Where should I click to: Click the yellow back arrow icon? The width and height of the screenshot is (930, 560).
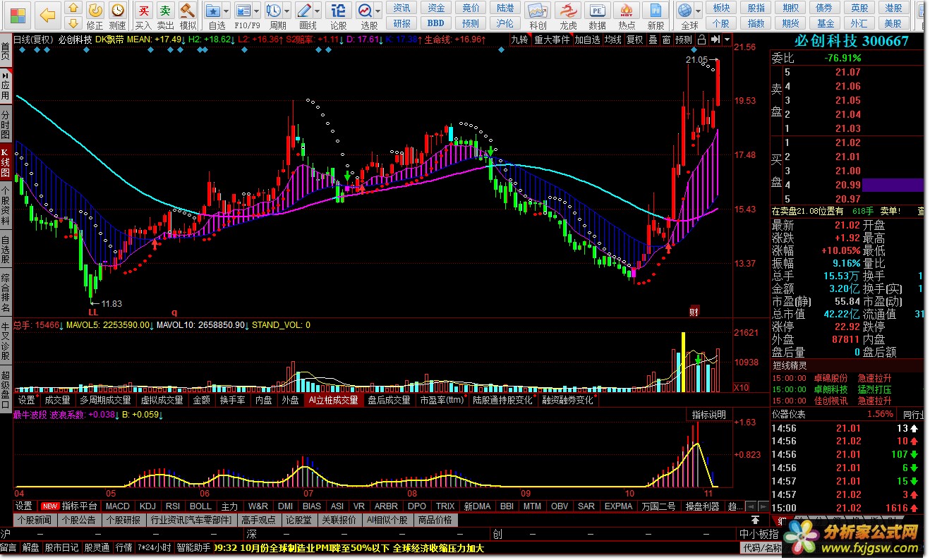(x=47, y=14)
